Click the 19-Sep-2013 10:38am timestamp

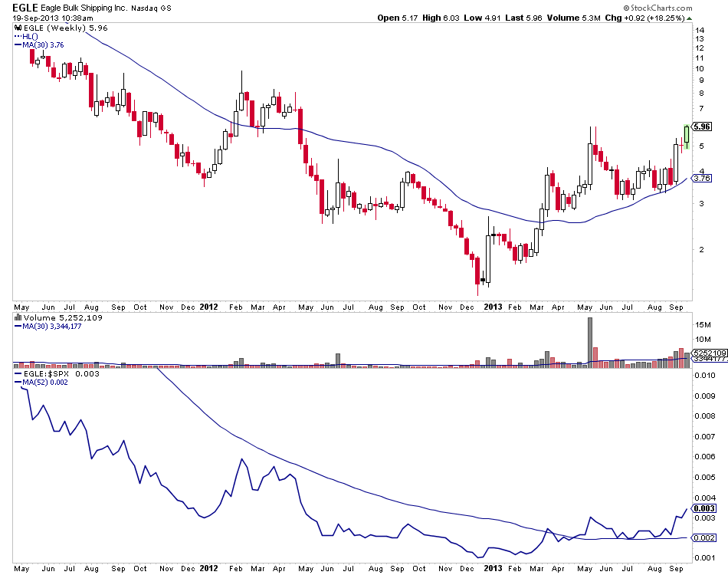(x=52, y=18)
